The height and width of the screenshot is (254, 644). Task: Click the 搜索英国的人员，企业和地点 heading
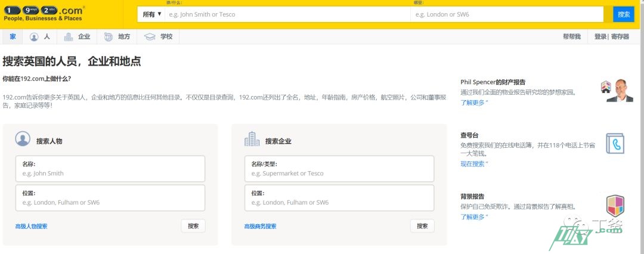(x=72, y=61)
